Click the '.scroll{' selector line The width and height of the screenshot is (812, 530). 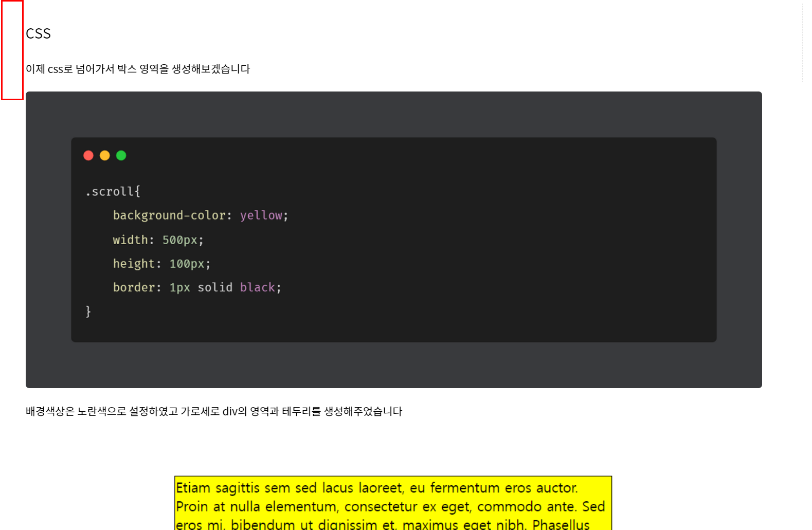113,192
